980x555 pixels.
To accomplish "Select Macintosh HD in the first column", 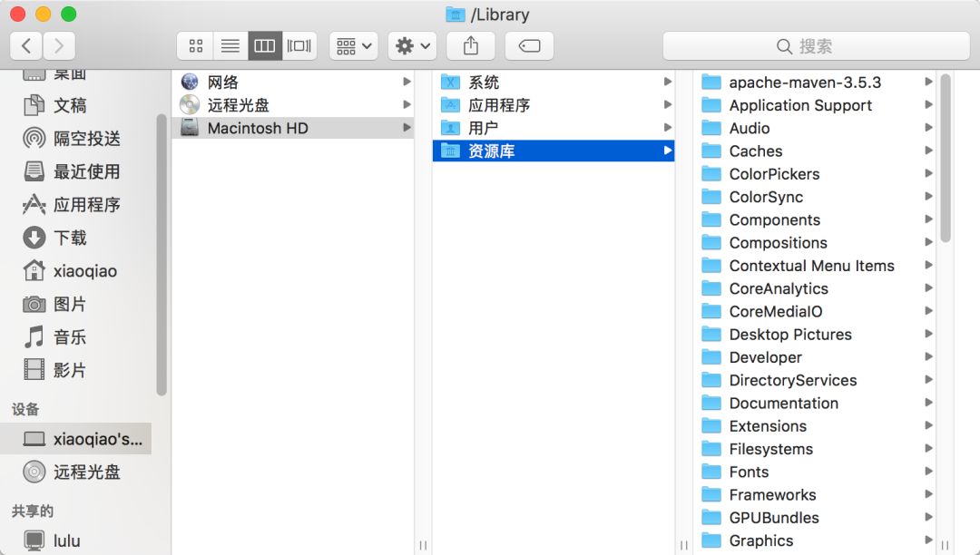I will click(258, 128).
